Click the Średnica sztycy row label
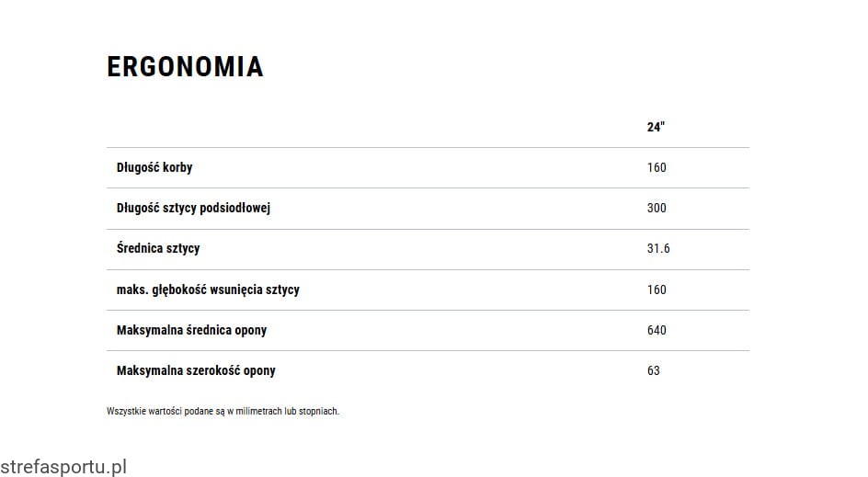This screenshot has height=477, width=868. tap(158, 248)
